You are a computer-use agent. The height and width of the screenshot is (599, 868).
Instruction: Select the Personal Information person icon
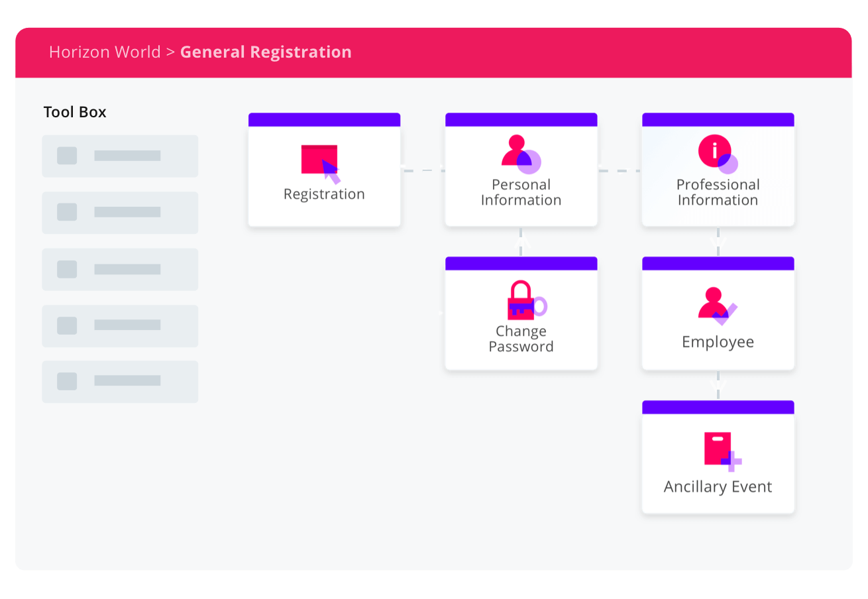521,154
